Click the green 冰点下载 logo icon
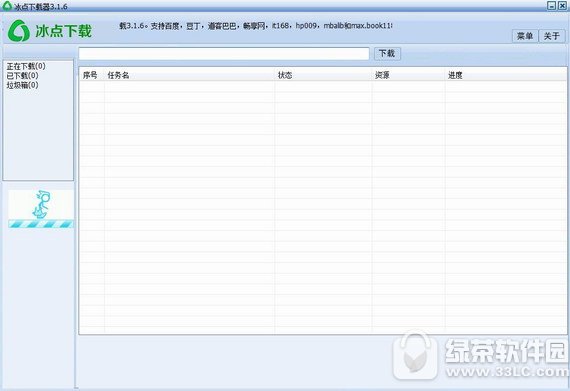570x391 pixels. point(19,31)
